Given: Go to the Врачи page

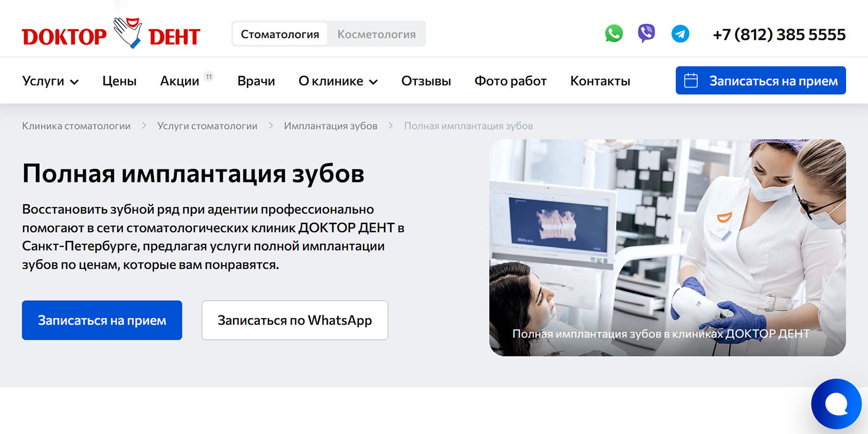Looking at the screenshot, I should [x=256, y=81].
